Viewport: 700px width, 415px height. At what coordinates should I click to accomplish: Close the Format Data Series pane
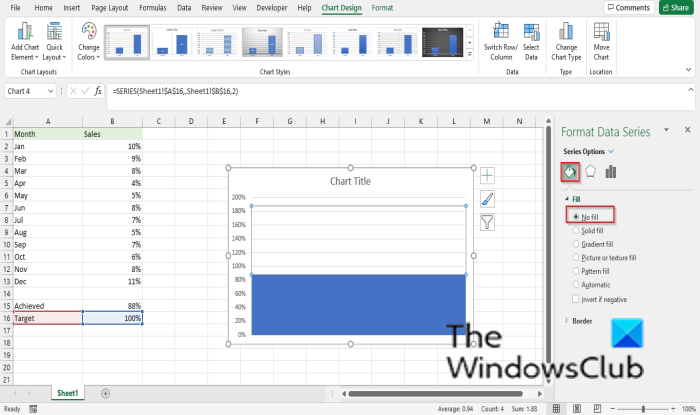[x=688, y=130]
